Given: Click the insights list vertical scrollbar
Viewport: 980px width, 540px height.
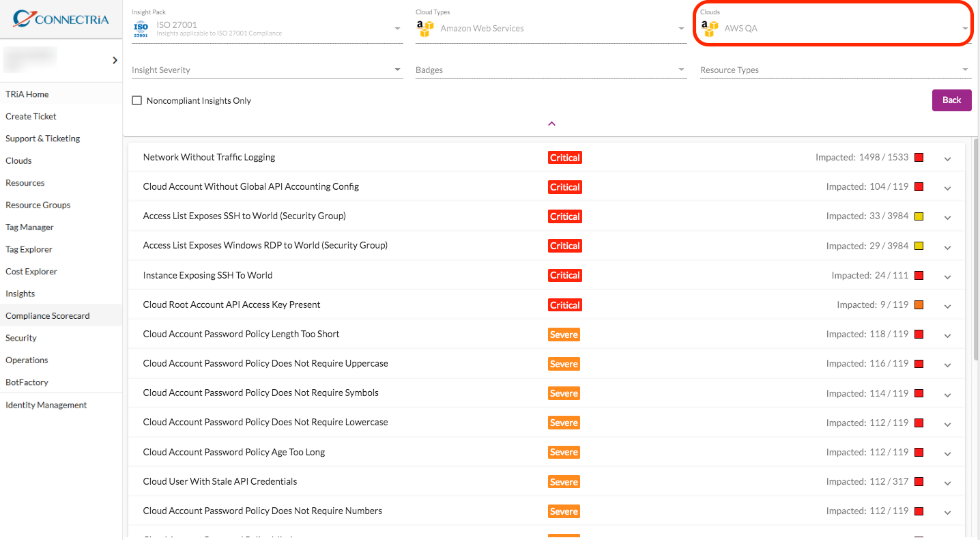Looking at the screenshot, I should [x=975, y=249].
